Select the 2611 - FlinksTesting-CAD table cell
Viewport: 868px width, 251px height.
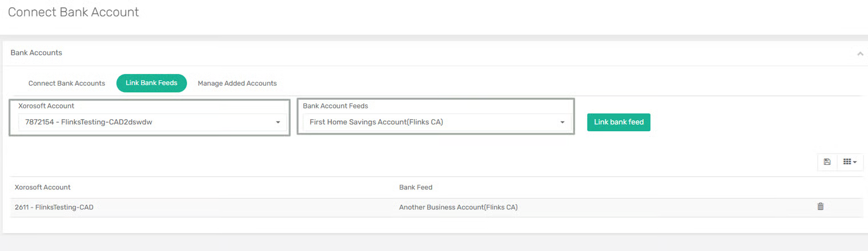pos(54,208)
